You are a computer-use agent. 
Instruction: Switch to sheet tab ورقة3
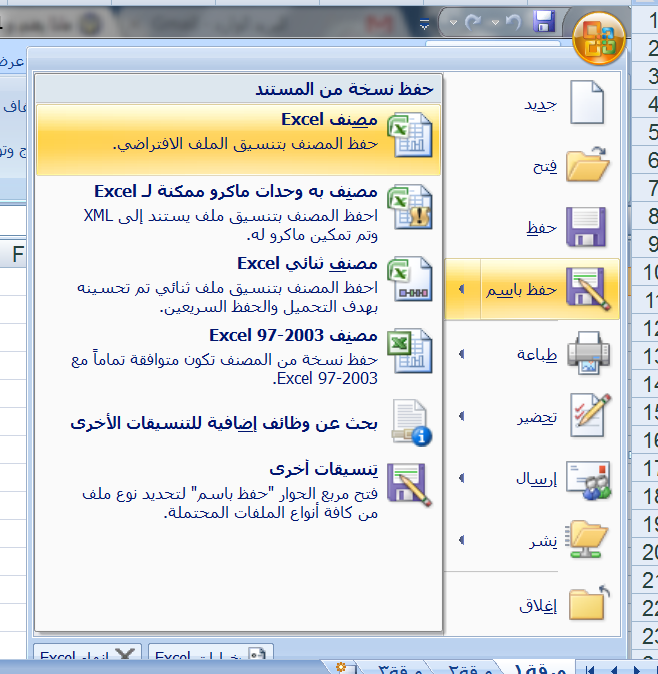click(399, 667)
